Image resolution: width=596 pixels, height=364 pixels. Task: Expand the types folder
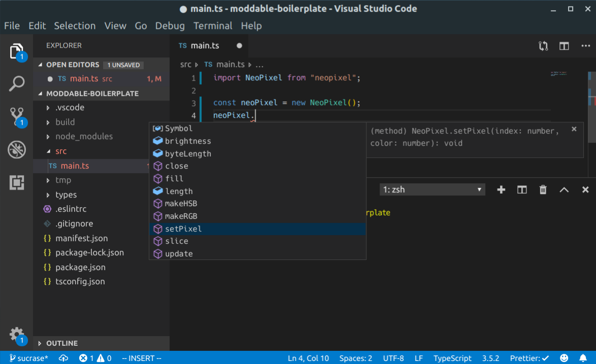click(x=48, y=195)
